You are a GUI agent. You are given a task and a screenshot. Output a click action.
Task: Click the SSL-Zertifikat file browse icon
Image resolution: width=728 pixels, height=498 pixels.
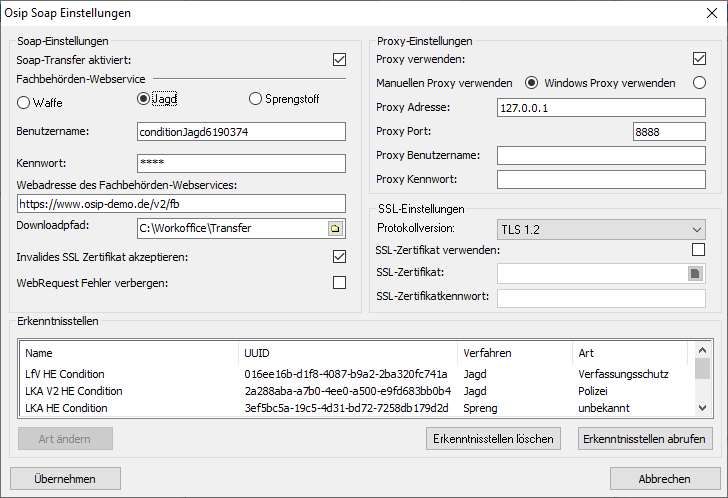(696, 272)
